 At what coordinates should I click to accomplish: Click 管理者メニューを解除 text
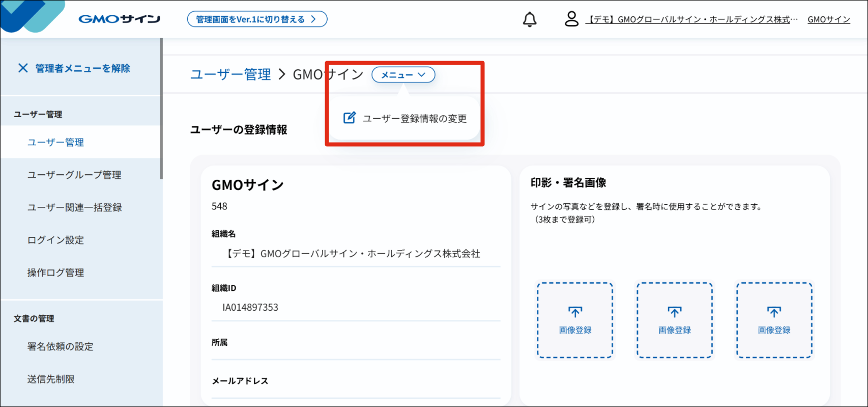[82, 68]
